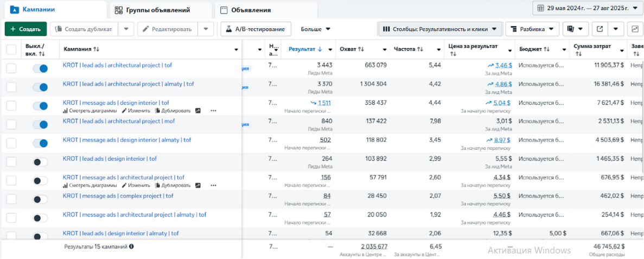Turn off lead ads architectural project mof campaign

pos(40,124)
